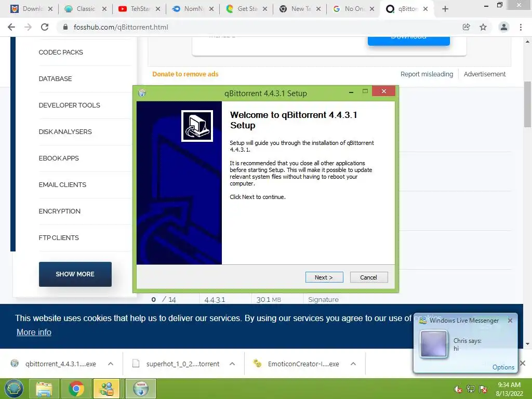Click the page vertical scrollbar thumb
Screen dimensions: 532x399
527,104
